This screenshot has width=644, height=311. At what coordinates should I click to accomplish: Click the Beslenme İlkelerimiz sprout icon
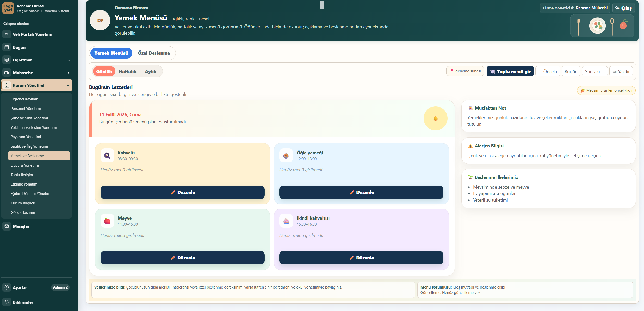click(x=470, y=177)
